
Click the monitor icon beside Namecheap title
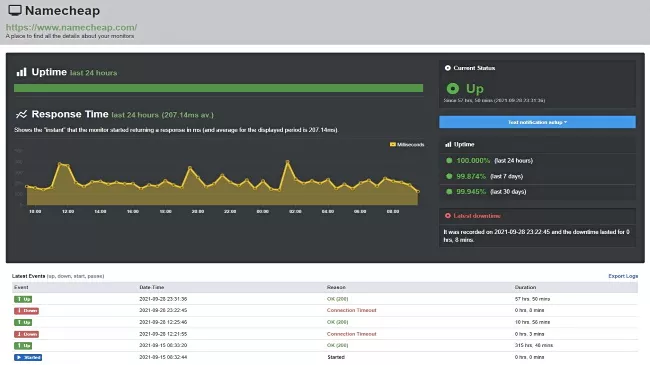tap(15, 10)
